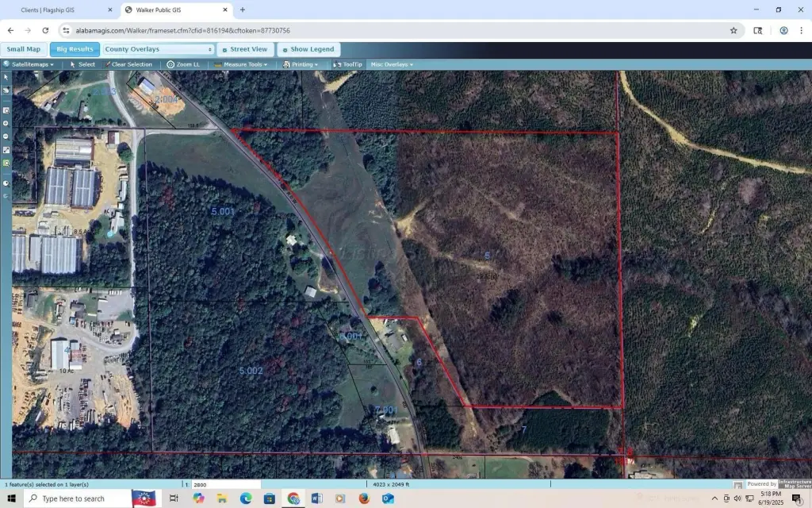
Task: Expand the Measure Tools dropdown
Action: click(243, 64)
